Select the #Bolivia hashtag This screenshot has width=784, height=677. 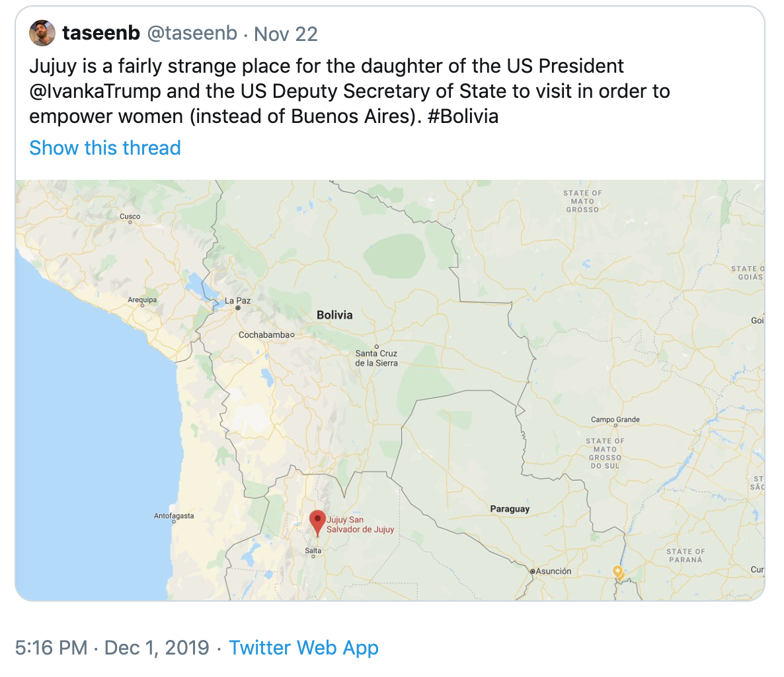[x=463, y=116]
